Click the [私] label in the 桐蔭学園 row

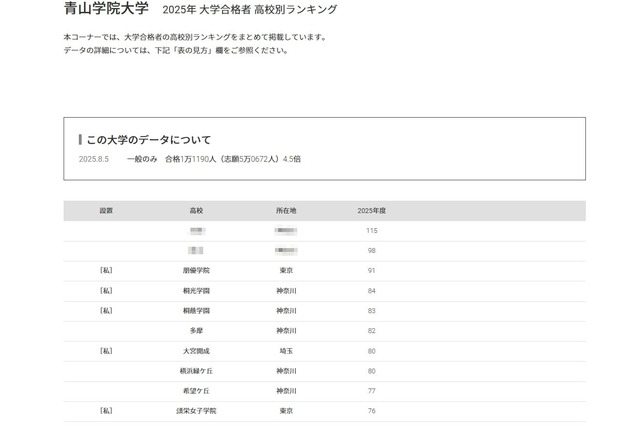tap(106, 311)
